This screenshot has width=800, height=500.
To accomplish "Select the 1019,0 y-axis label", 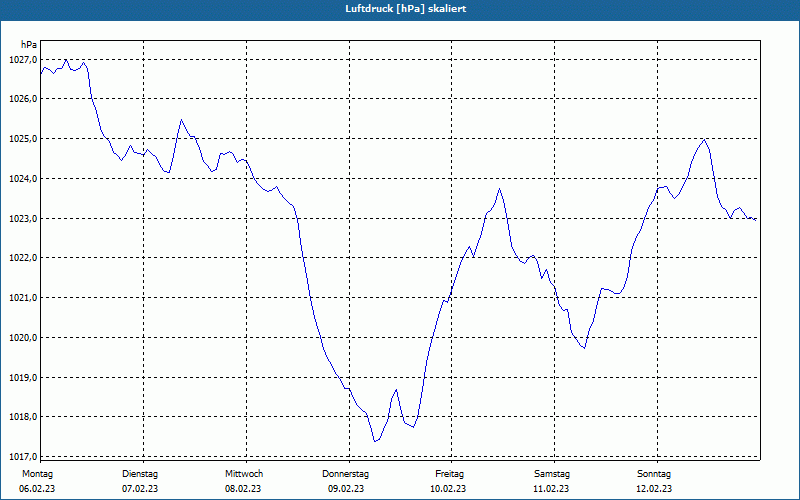I will coord(23,378).
